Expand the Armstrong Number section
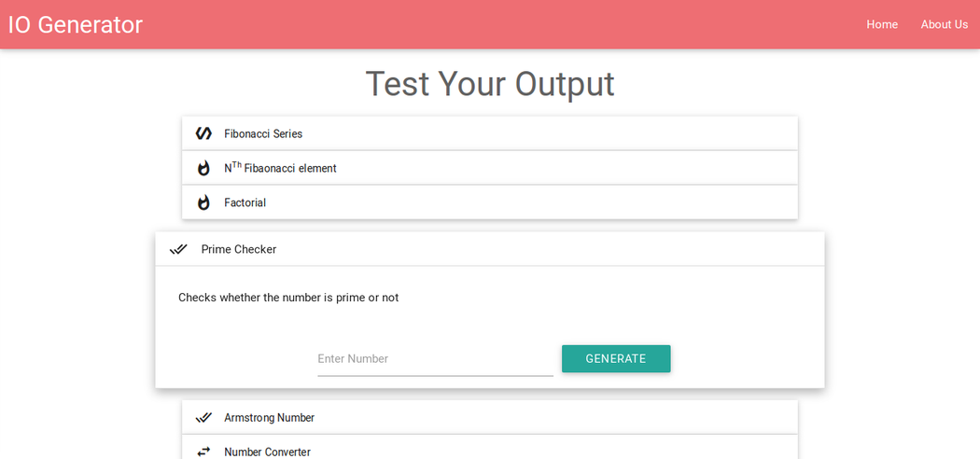 [x=489, y=417]
